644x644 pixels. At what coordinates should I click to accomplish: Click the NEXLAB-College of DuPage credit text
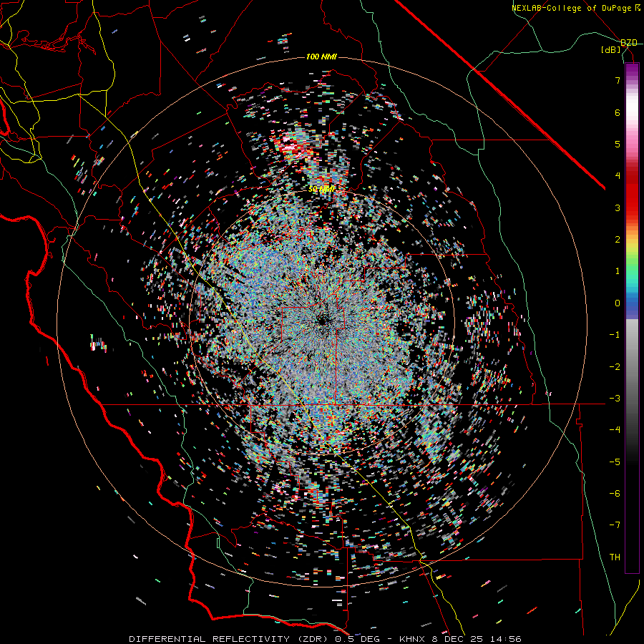coord(572,8)
